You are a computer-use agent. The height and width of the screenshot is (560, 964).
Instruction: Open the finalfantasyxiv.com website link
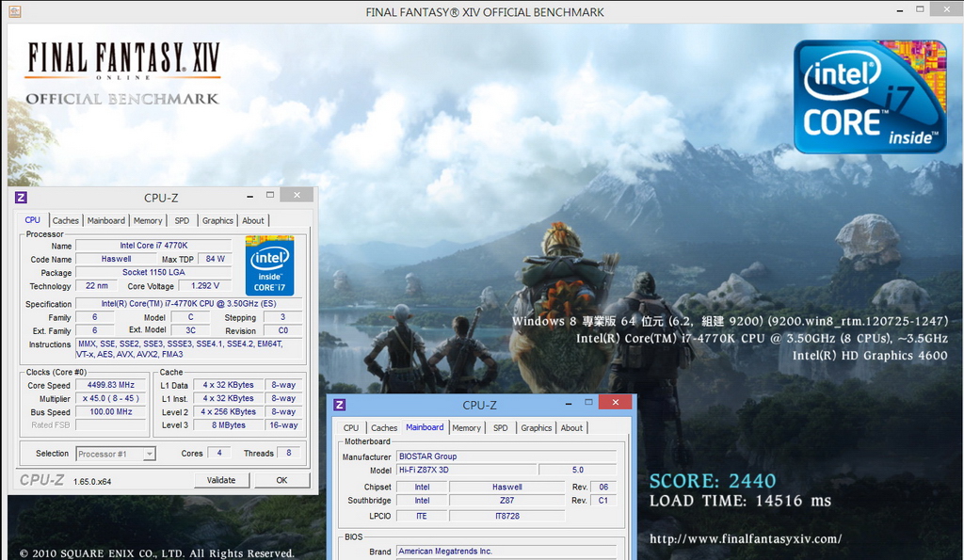coord(746,539)
